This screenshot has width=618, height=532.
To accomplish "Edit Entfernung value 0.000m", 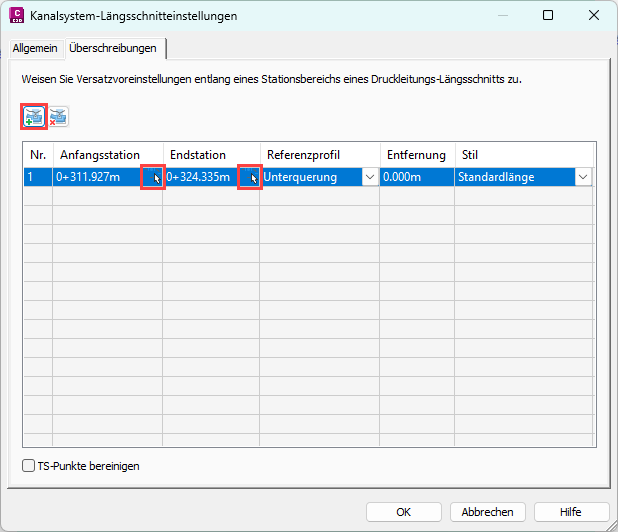I will pos(417,177).
